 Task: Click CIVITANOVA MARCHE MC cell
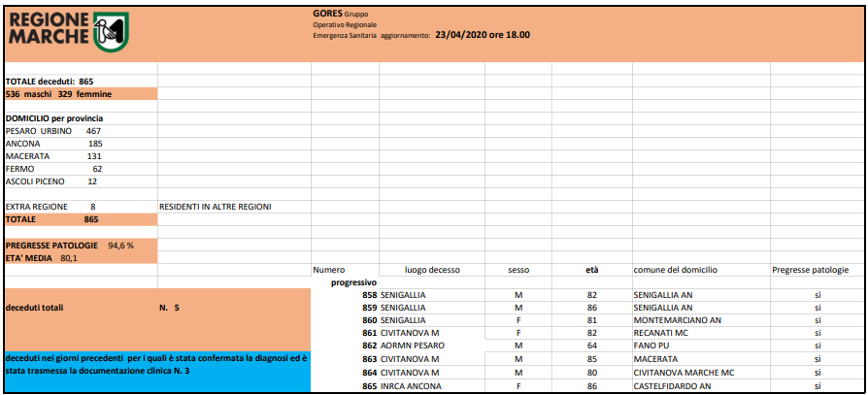coord(684,373)
